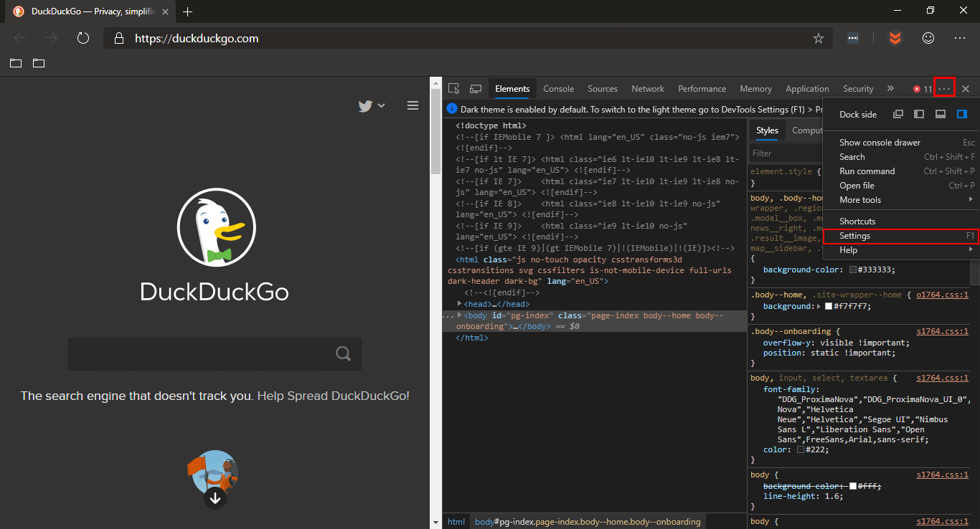The height and width of the screenshot is (529, 980).
Task: Click the browser address bar URL
Action: (x=197, y=39)
